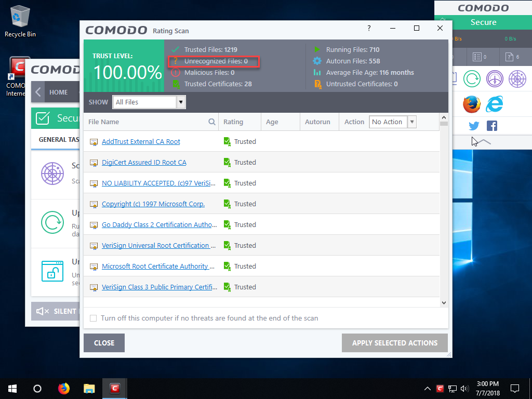Viewport: 532px width, 399px height.
Task: Click Trusted rating icon in Go Daddy row
Action: click(x=227, y=224)
